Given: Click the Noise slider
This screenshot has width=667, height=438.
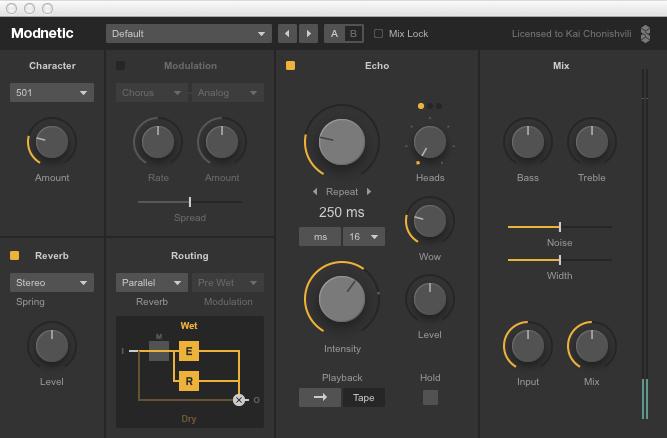Looking at the screenshot, I should (x=559, y=227).
